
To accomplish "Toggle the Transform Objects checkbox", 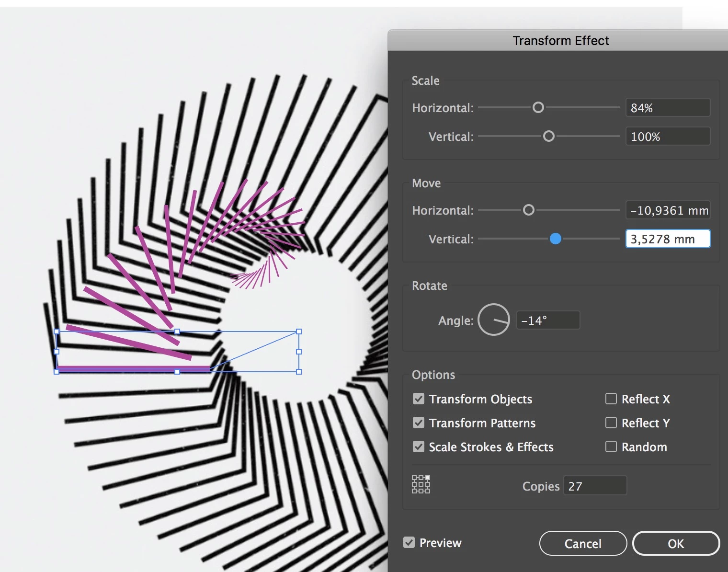I will pos(419,399).
